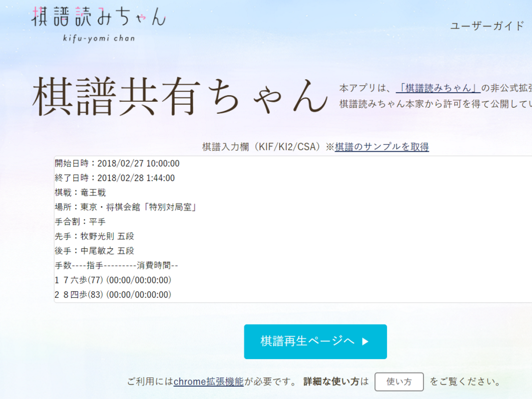
Task: Click the play arrow on the 棋譜再生ページへ button
Action: [365, 341]
